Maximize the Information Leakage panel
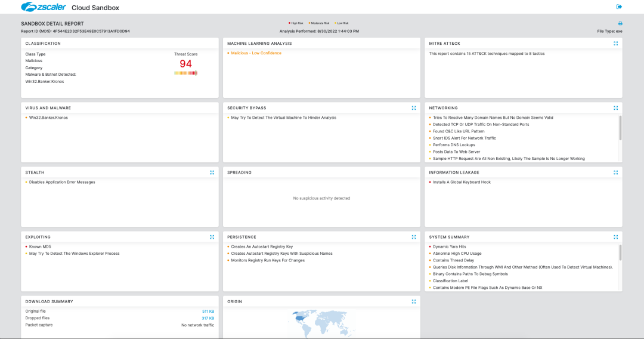The width and height of the screenshot is (644, 339). 615,172
